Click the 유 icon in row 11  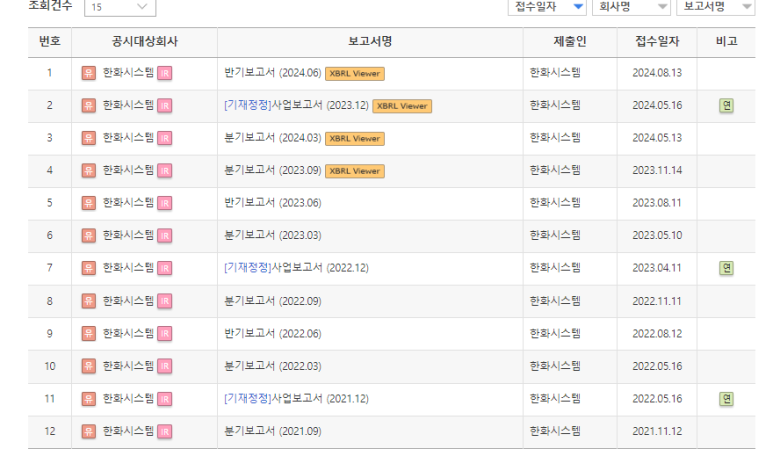point(89,399)
